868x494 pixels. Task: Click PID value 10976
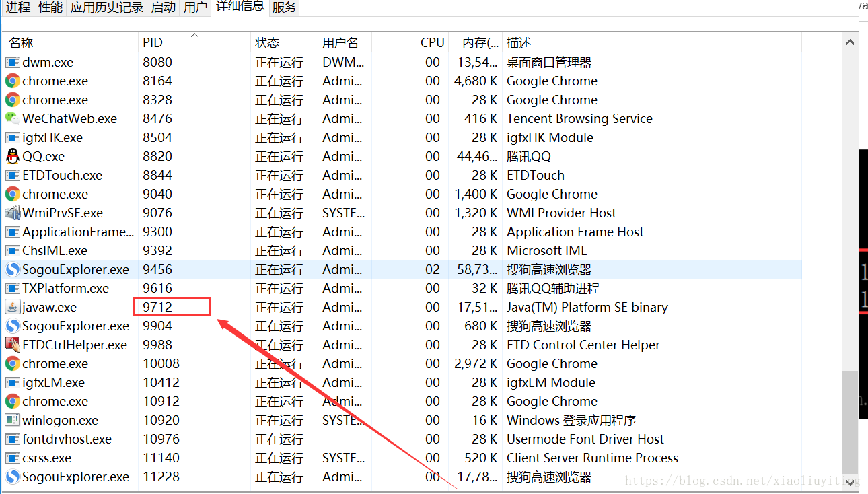point(161,439)
